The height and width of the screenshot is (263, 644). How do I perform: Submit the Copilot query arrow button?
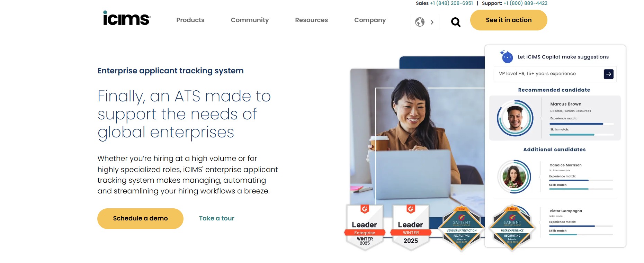pos(608,74)
